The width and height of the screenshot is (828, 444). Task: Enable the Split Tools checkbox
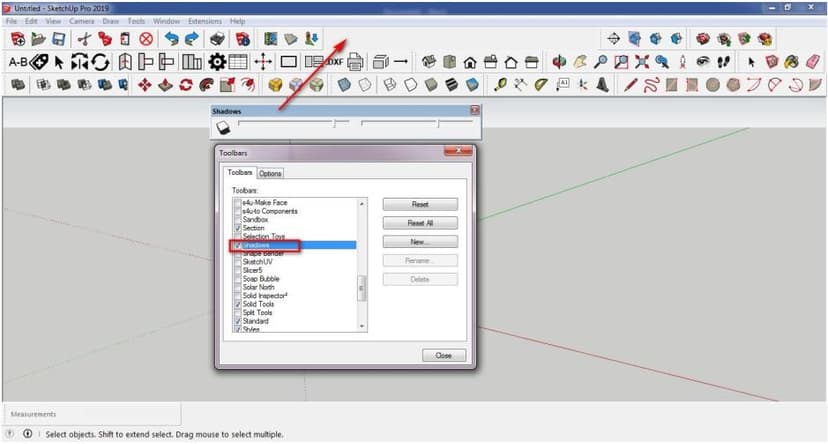[238, 313]
